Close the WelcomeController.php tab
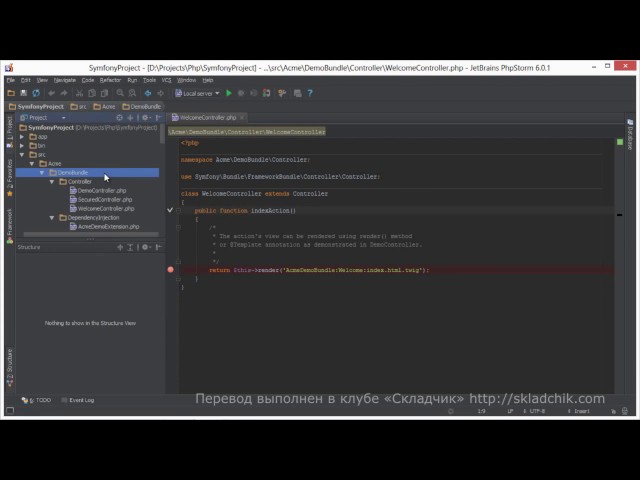 pyautogui.click(x=242, y=118)
